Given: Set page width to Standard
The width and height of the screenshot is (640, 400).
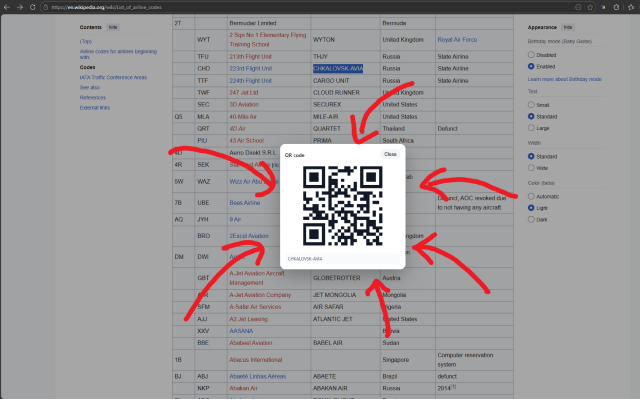Looking at the screenshot, I should click(x=531, y=156).
